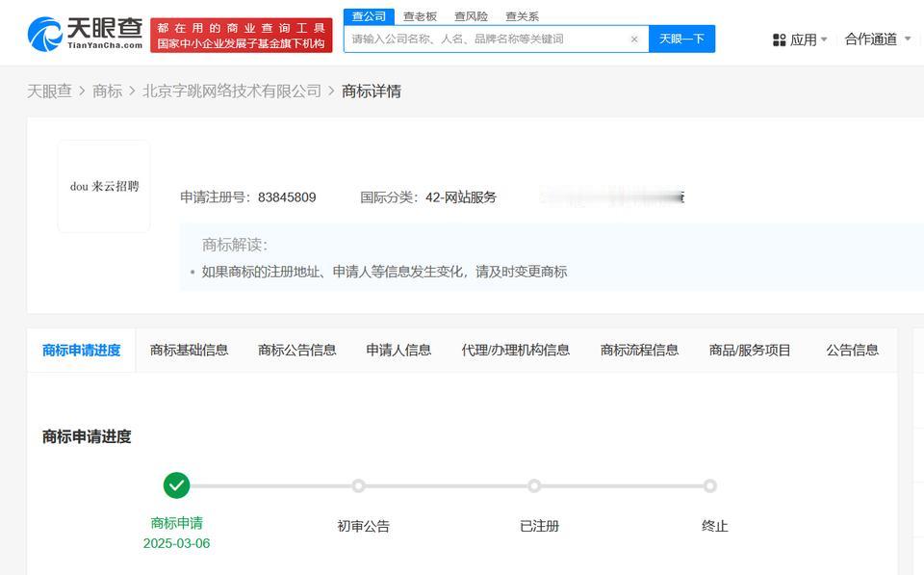Screen dimensions: 924x575
Task: Select the 查风险 search tab
Action: 471,16
